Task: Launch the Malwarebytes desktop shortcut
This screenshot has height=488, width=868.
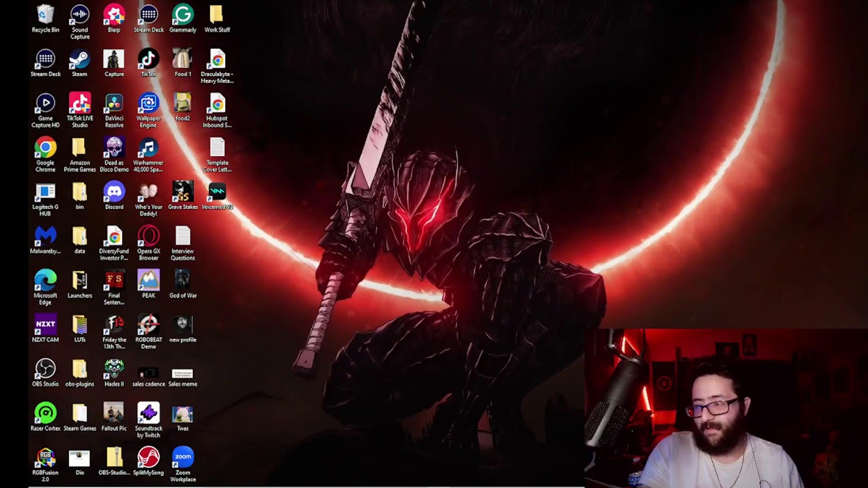Action: click(x=45, y=240)
